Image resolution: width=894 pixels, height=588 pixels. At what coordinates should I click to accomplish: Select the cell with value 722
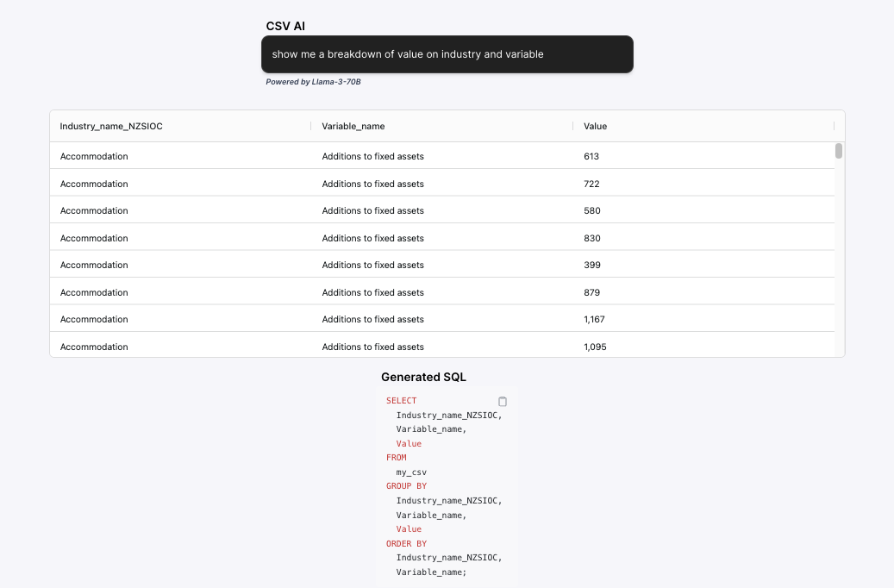[591, 184]
